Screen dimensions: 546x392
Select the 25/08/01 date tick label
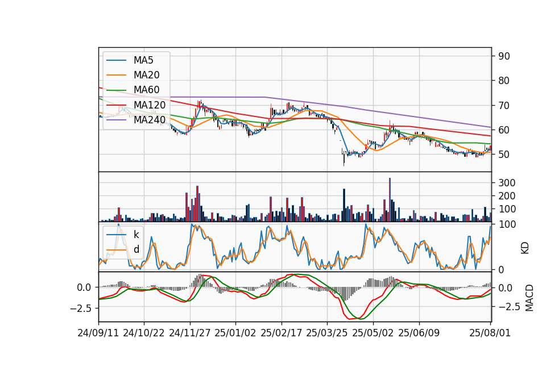490,333
